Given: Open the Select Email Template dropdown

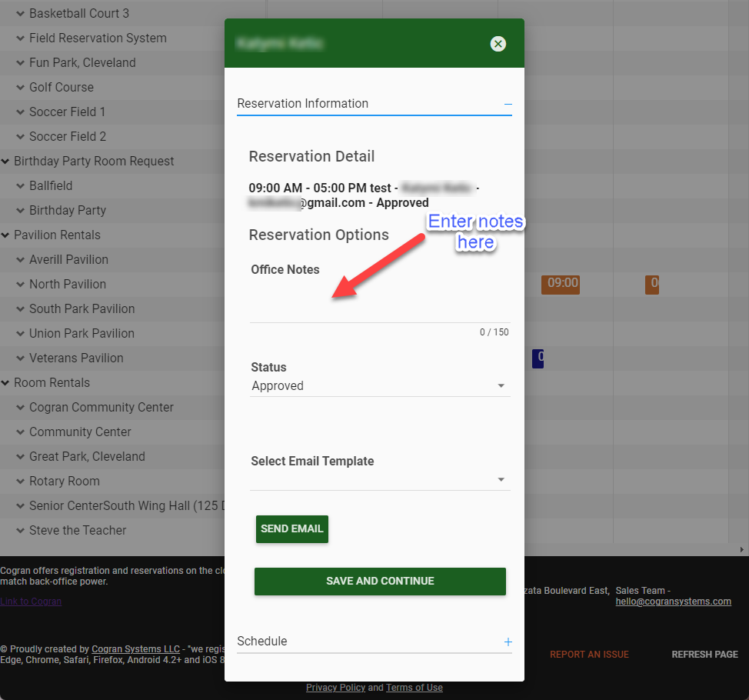Looking at the screenshot, I should (380, 479).
